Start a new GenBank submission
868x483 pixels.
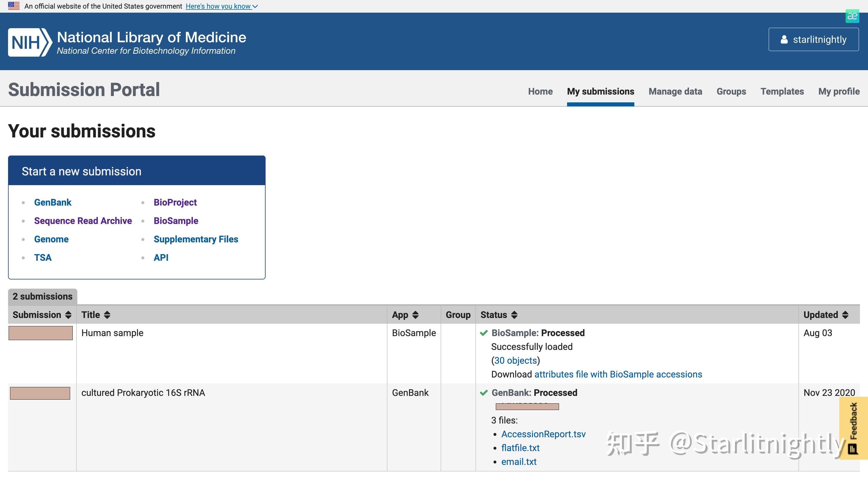(53, 202)
